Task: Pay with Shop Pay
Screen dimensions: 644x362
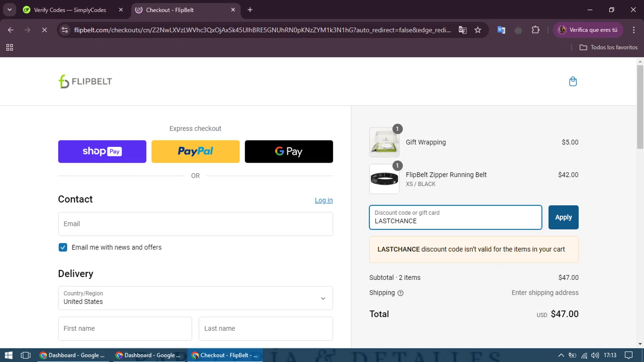Action: (x=102, y=152)
